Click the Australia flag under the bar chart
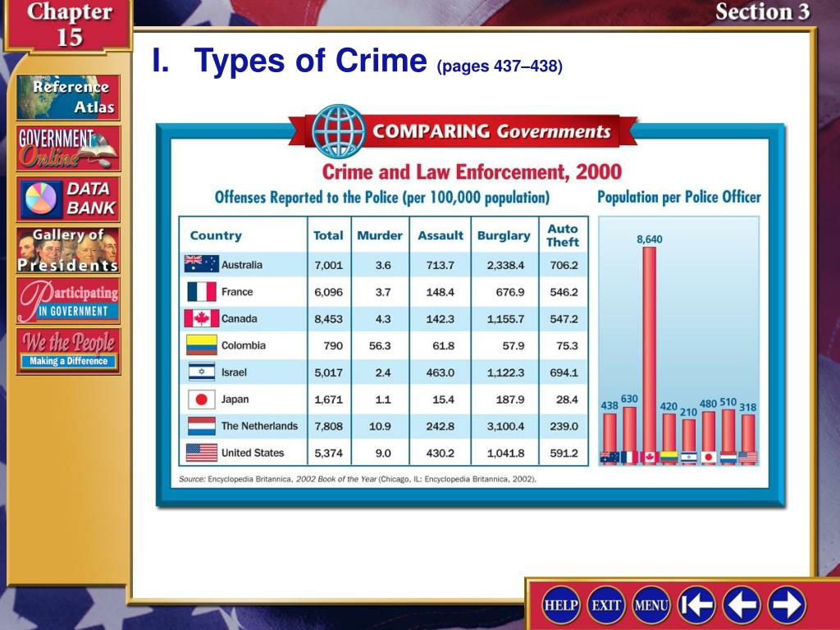 [609, 458]
